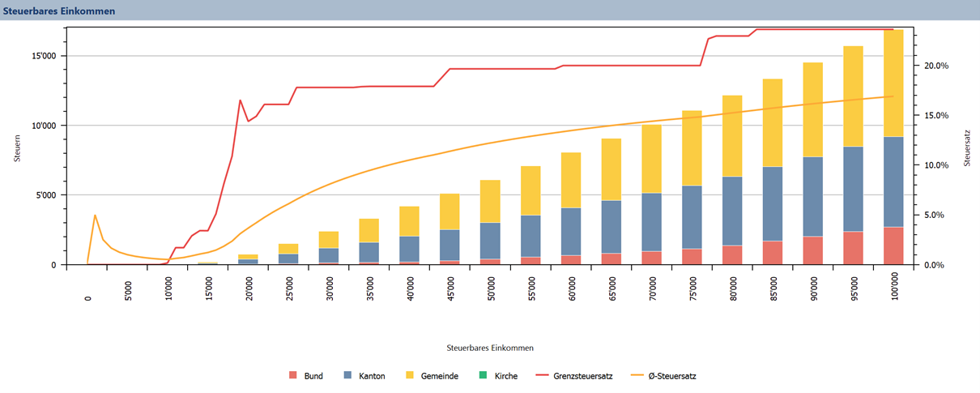Click the yellow Gemeinde bar segment at 95'000

[853, 96]
